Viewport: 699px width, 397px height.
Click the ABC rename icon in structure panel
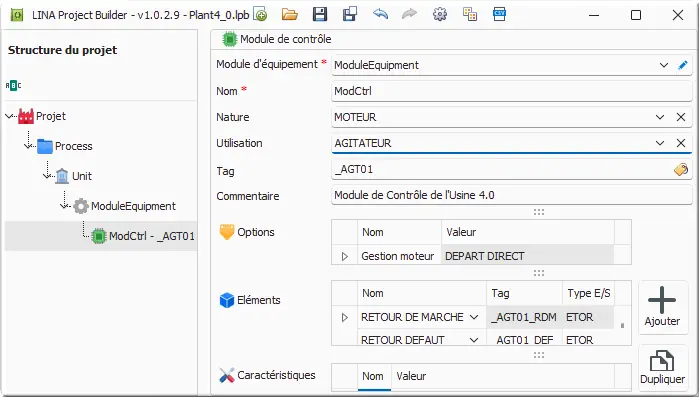(13, 85)
